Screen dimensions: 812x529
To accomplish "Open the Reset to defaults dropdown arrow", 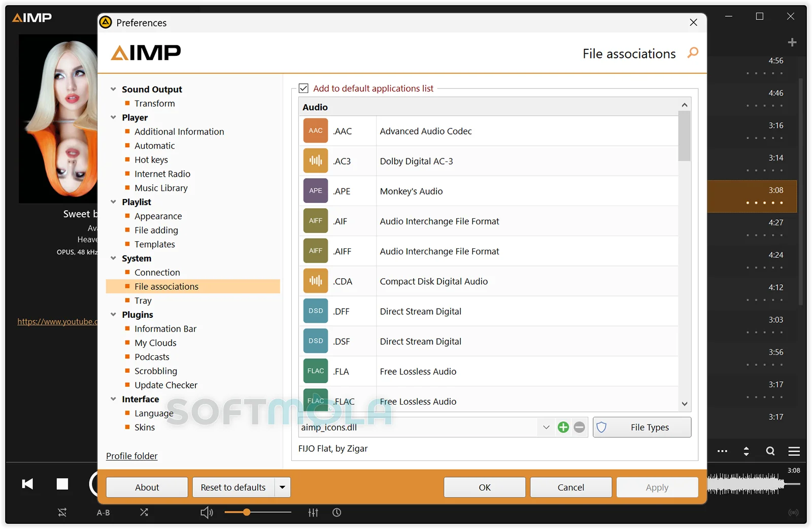I will (x=283, y=487).
